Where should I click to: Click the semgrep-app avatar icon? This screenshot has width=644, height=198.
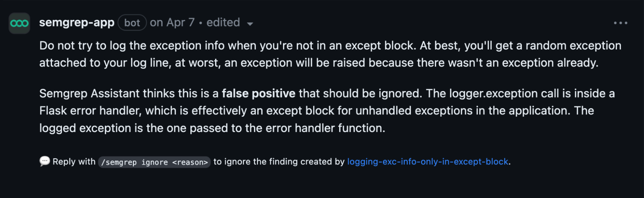point(19,23)
